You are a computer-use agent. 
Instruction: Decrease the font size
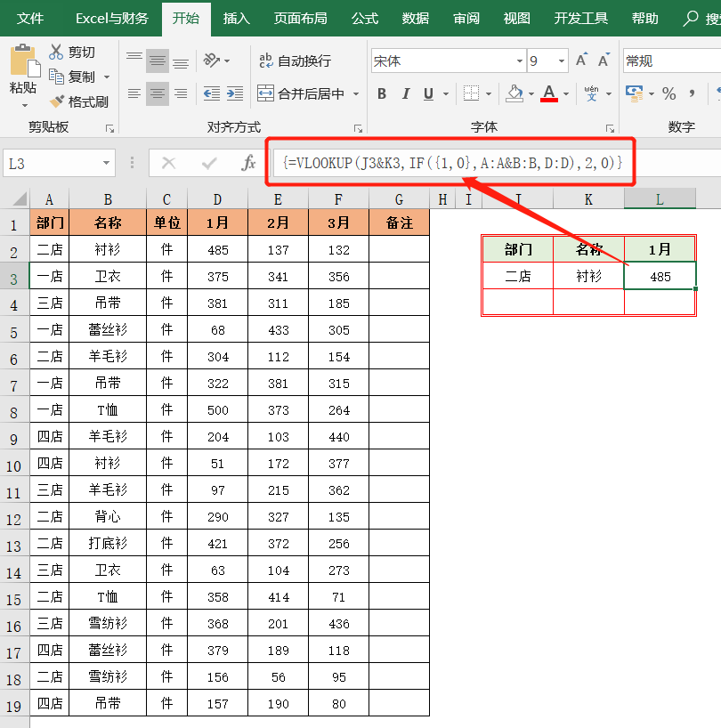pyautogui.click(x=604, y=60)
